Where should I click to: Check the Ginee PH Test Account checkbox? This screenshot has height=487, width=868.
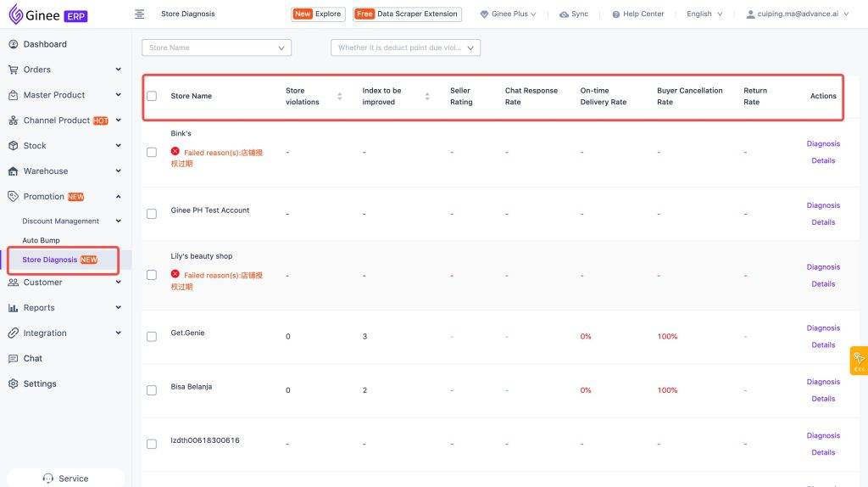(x=152, y=214)
